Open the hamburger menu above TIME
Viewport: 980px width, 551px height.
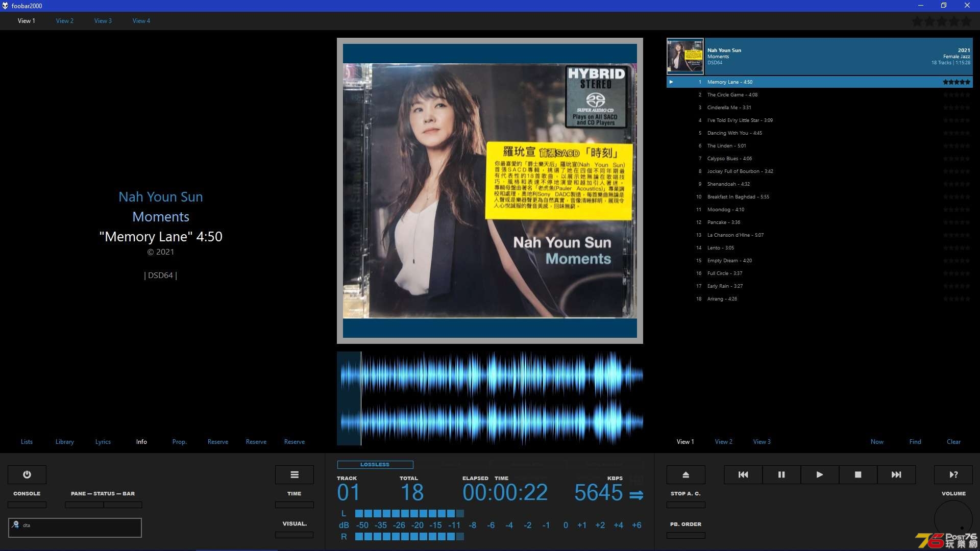coord(295,474)
